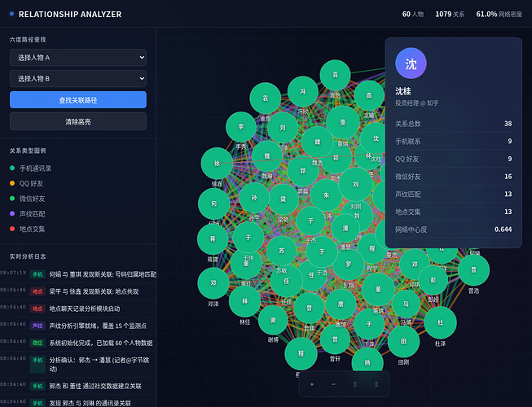Screen dimensions: 532x407
Task: Click the 于泽 node
Action: (x=369, y=324)
